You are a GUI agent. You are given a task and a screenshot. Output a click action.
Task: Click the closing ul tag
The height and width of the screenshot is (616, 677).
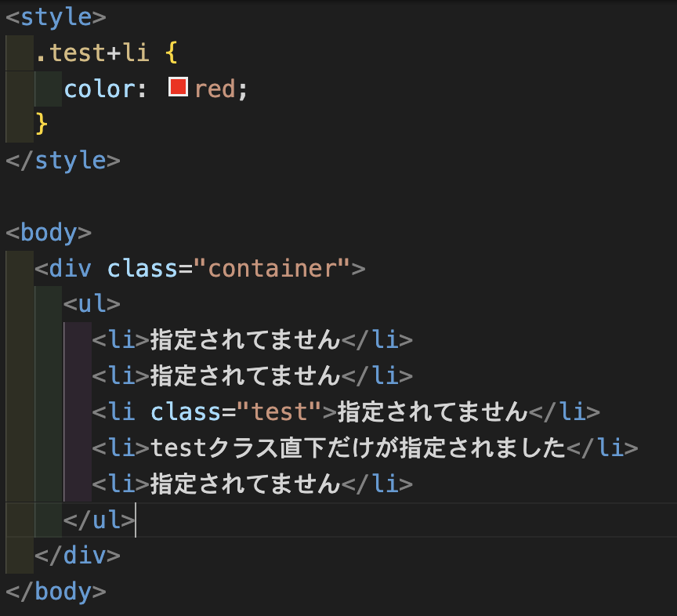pyautogui.click(x=99, y=520)
